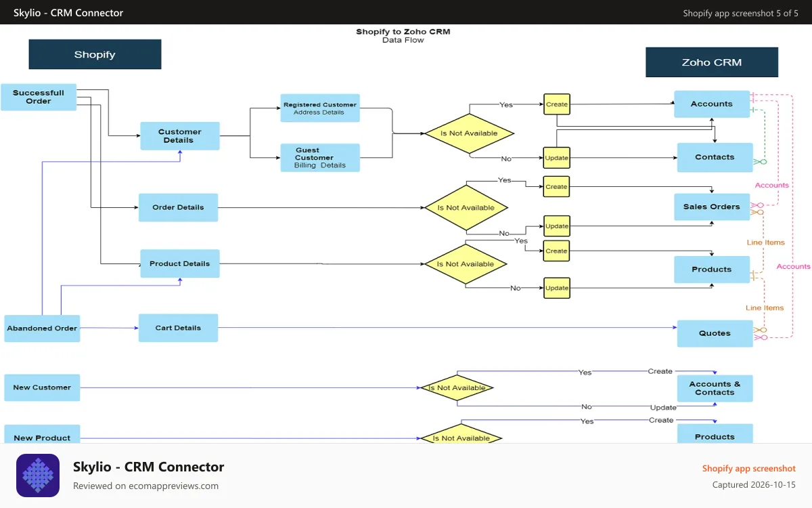The width and height of the screenshot is (812, 508).
Task: Click the Contacts box
Action: pyautogui.click(x=715, y=157)
